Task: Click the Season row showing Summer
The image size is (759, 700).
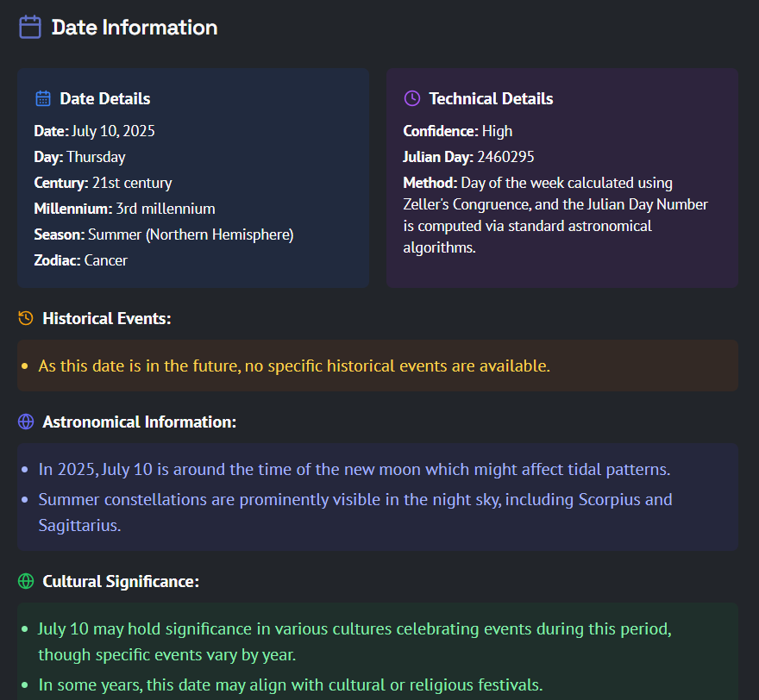Action: [x=164, y=234]
